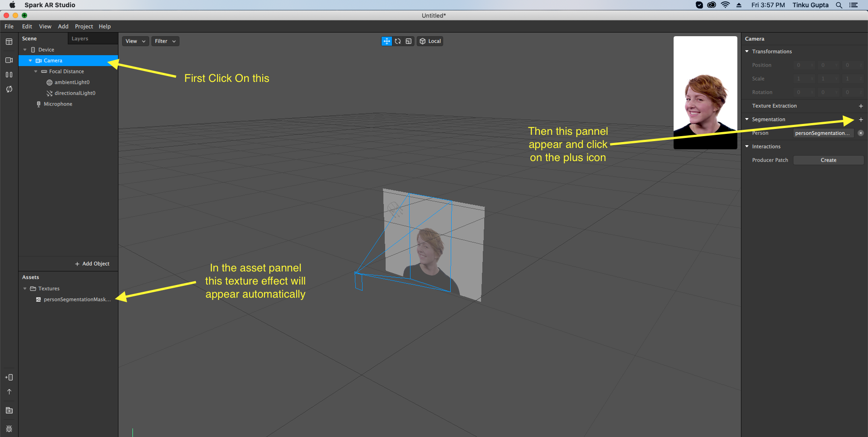Open the Help menu
Screen dimensions: 868x437
pyautogui.click(x=105, y=27)
